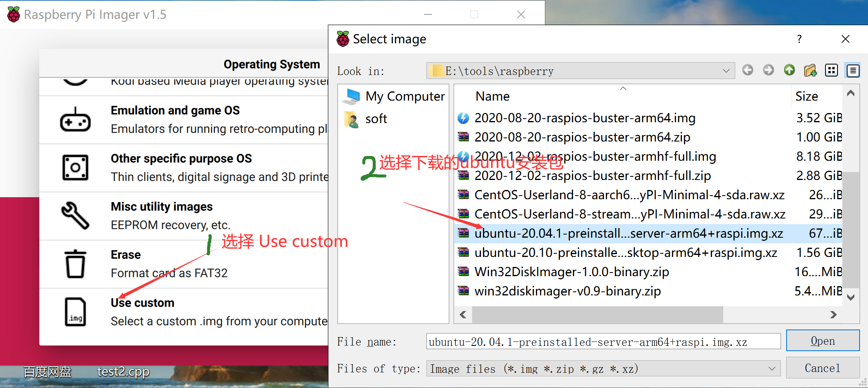This screenshot has height=388, width=868.
Task: Click file icon of 2020-08-20-raspios-buster-arm64.img
Action: pyautogui.click(x=463, y=118)
